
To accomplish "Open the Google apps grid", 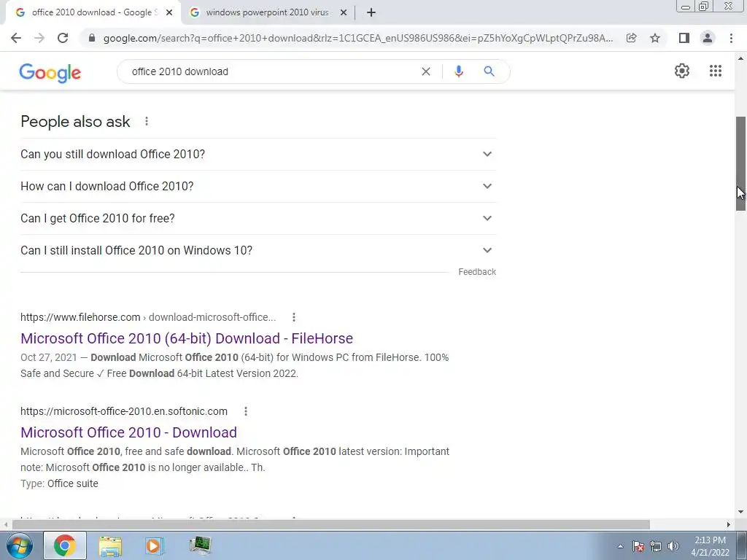I will (x=716, y=71).
